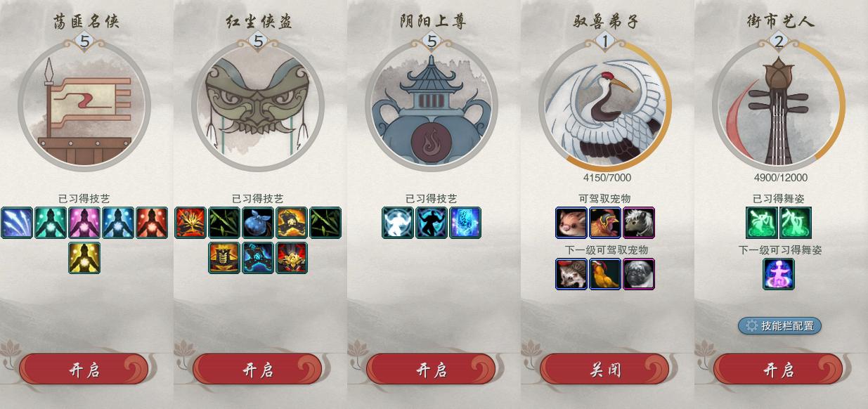Viewport: 868px width, 409px height.
Task: Select the mask emblem of 红尘侠盗
Action: pyautogui.click(x=258, y=105)
